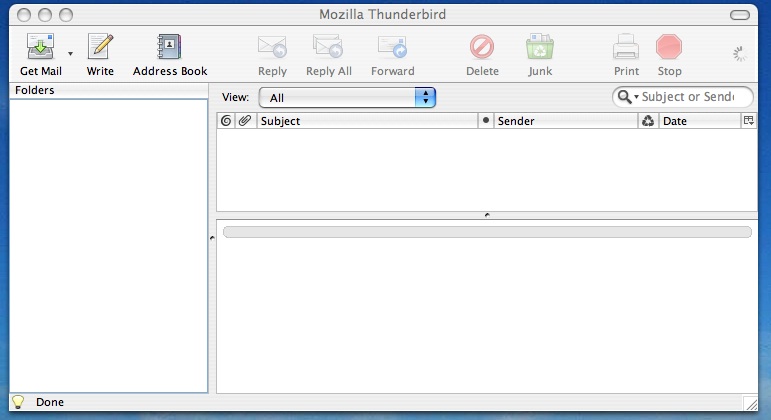Sort by the attachment paperclip column
Viewport: 771px width, 420px height.
(x=244, y=121)
